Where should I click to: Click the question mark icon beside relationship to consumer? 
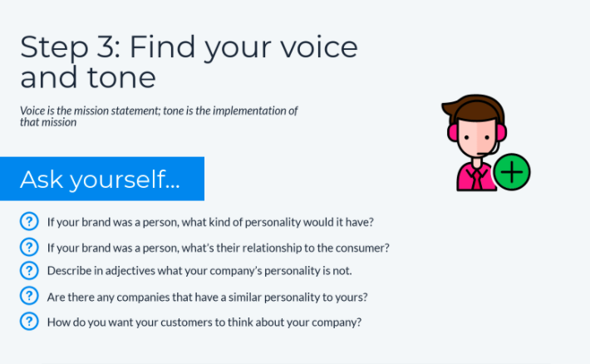pos(29,247)
